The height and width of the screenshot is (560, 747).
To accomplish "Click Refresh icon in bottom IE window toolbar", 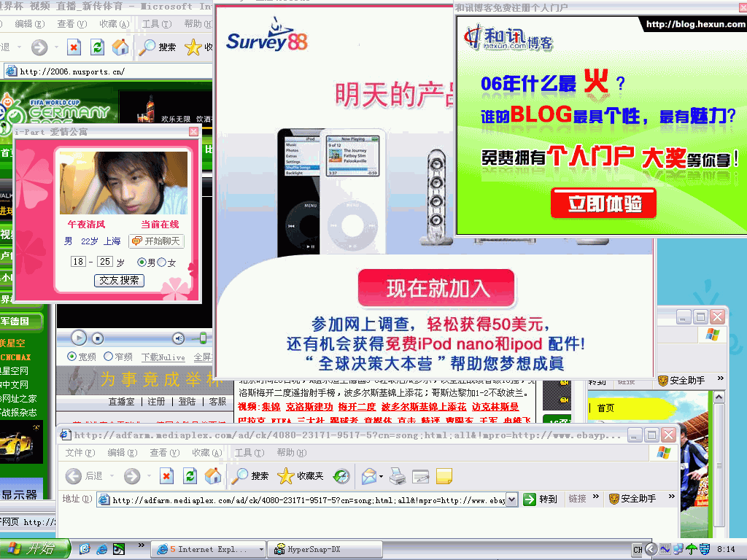I will click(190, 475).
